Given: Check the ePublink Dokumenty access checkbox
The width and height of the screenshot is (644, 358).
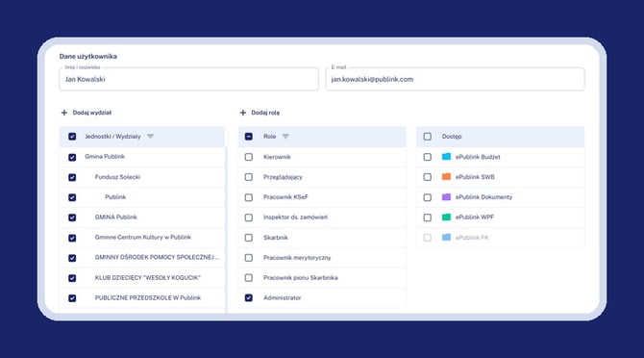Looking at the screenshot, I should [427, 197].
